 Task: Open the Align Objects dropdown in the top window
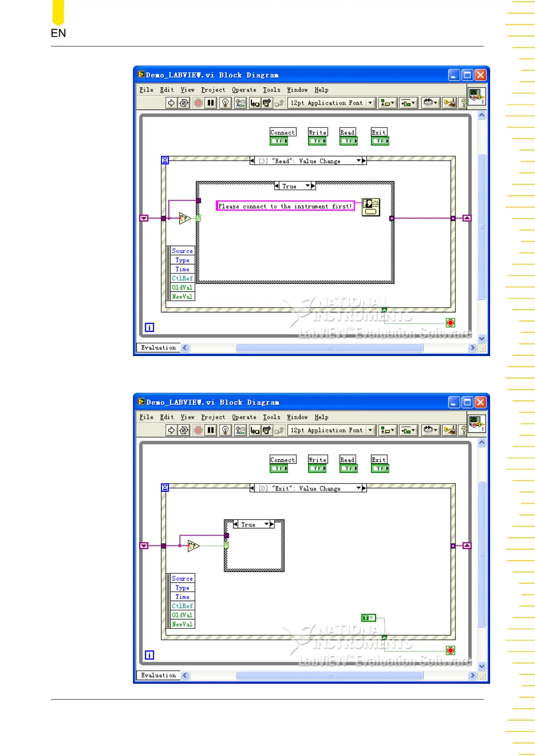pos(387,103)
